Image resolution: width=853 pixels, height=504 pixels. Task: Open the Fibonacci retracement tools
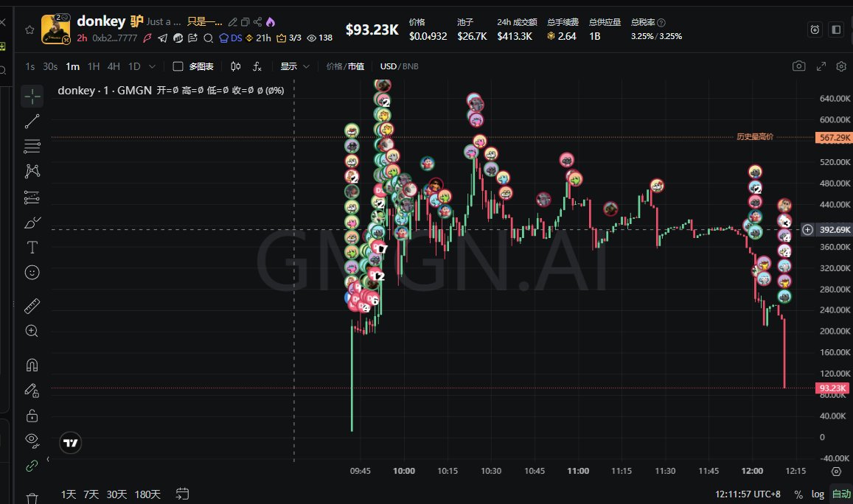pos(32,146)
